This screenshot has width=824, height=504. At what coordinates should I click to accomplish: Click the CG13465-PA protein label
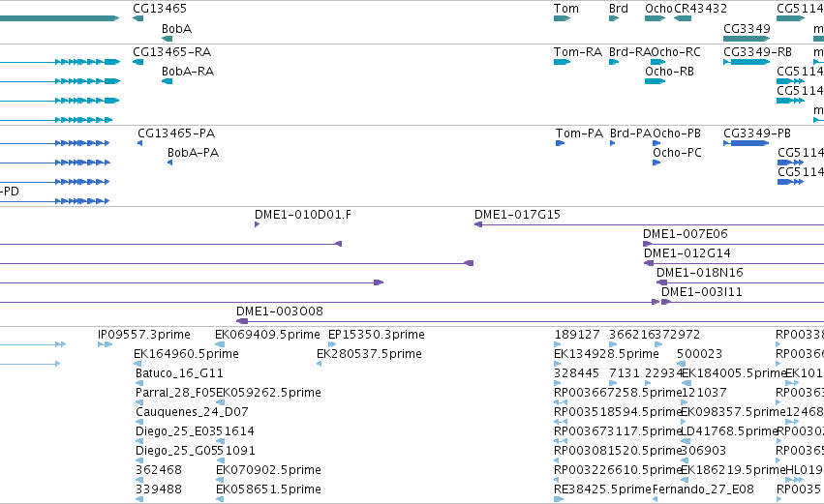176,133
